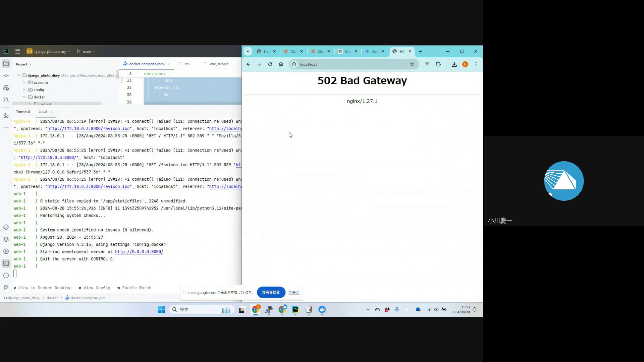Click the Problems warning icon in sidebar
This screenshot has width=644, height=362.
(6, 276)
